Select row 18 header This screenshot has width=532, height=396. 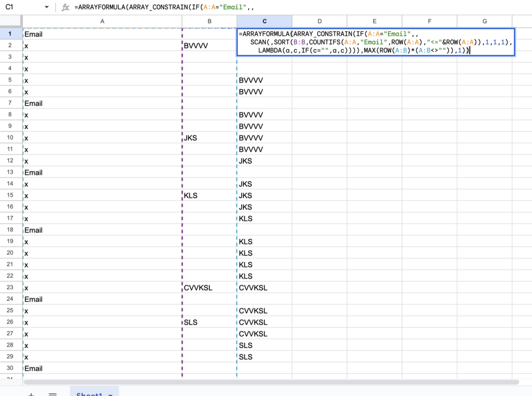click(11, 230)
